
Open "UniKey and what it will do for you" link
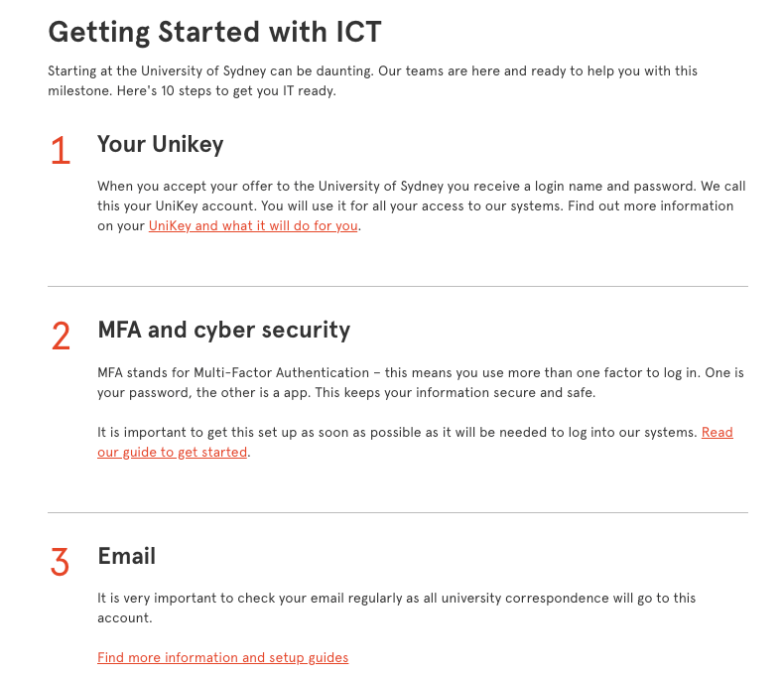pyautogui.click(x=253, y=226)
